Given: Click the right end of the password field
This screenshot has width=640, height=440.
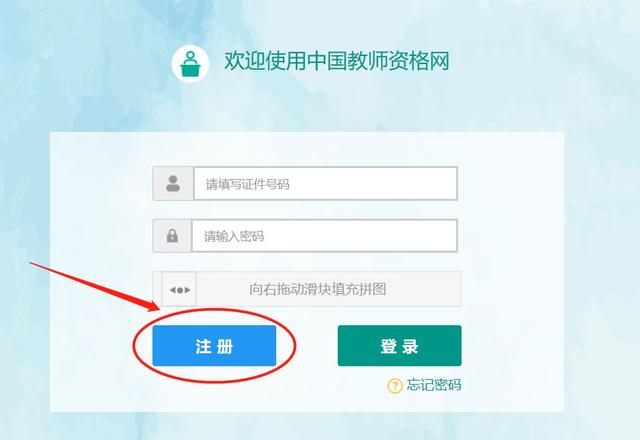Looking at the screenshot, I should [x=447, y=236].
